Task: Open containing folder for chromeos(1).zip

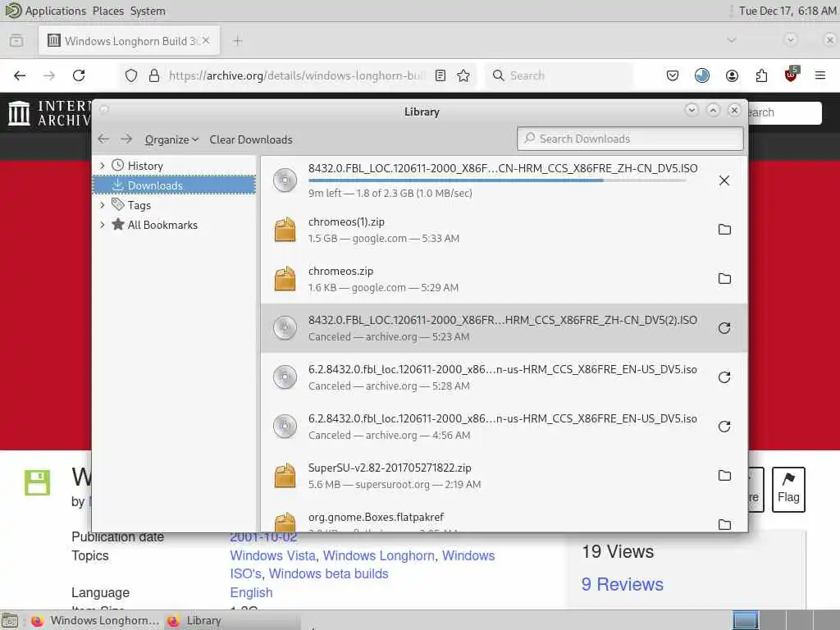Action: (724, 230)
